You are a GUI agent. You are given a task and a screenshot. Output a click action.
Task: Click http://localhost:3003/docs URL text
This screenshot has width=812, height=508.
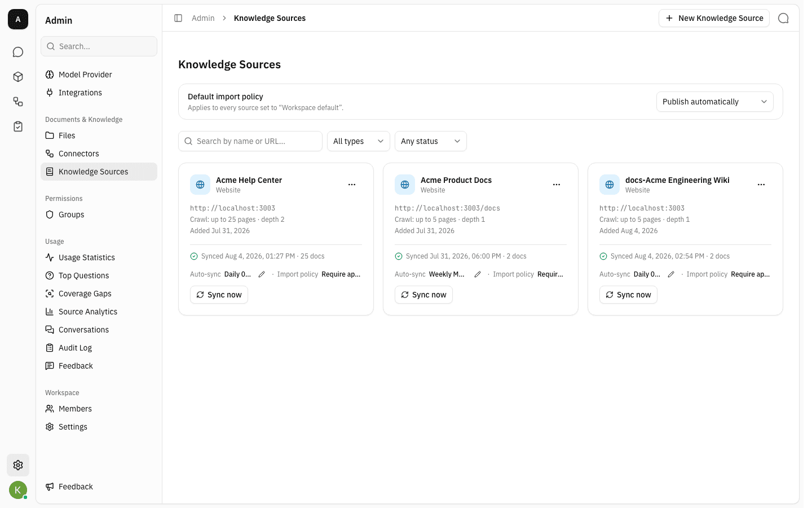(447, 208)
